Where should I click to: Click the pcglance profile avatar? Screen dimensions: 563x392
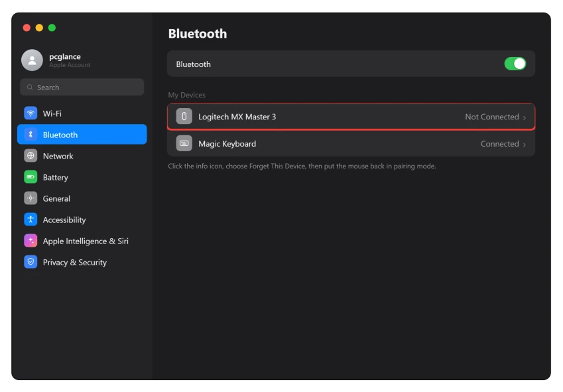32,60
